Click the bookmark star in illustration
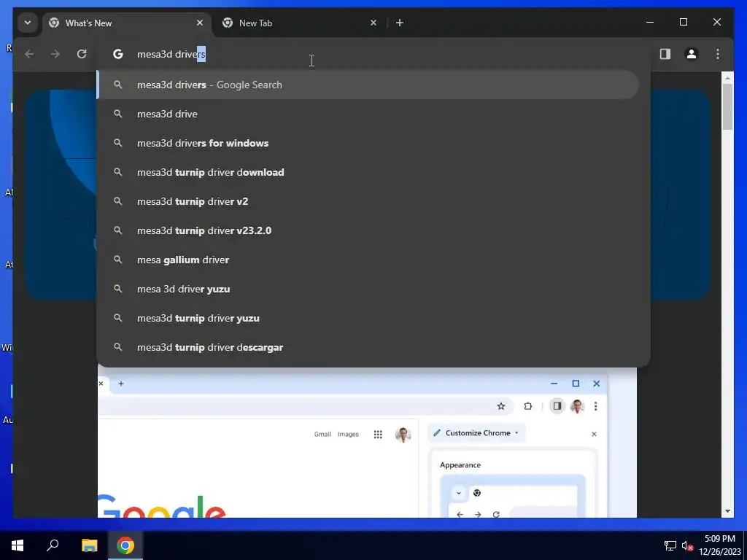 (500, 406)
